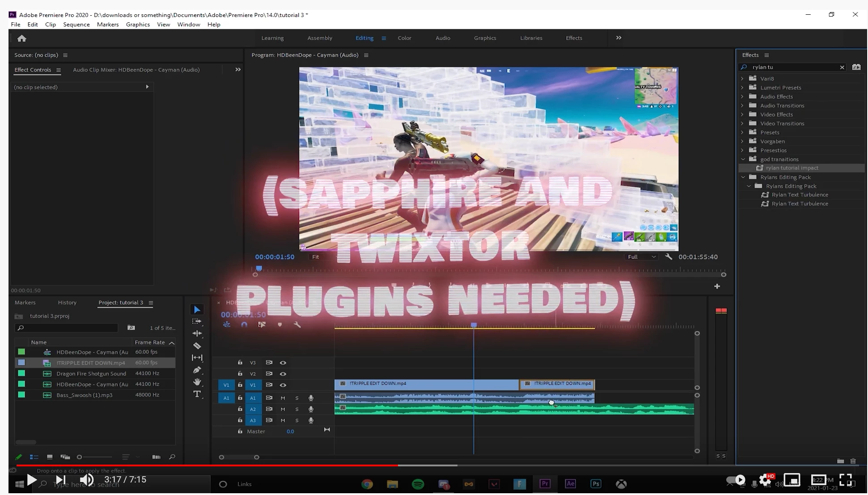Clear the effects search field
Image resolution: width=868 pixels, height=495 pixels.
842,67
